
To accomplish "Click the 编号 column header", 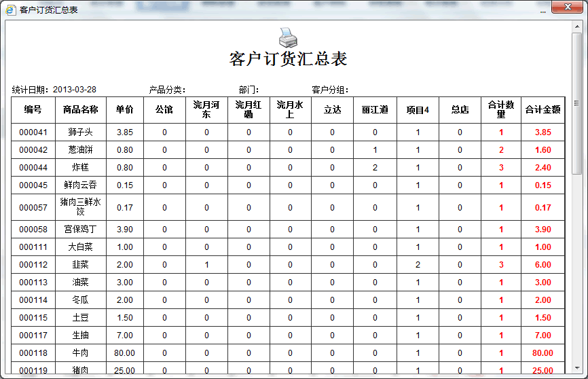I will [x=33, y=109].
